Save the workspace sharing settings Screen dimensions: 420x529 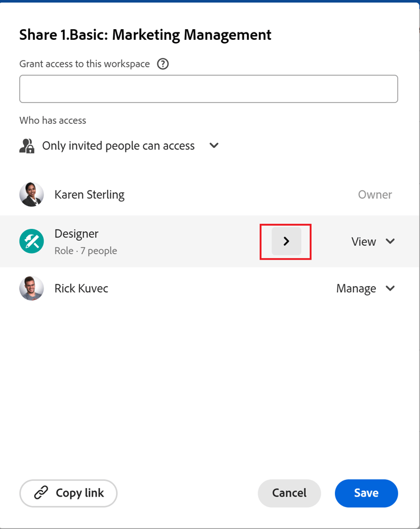(366, 493)
